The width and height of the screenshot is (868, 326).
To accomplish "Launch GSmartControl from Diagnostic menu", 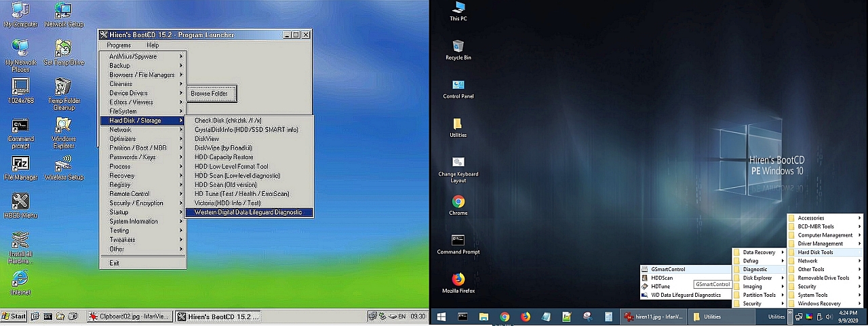I will tap(686, 269).
